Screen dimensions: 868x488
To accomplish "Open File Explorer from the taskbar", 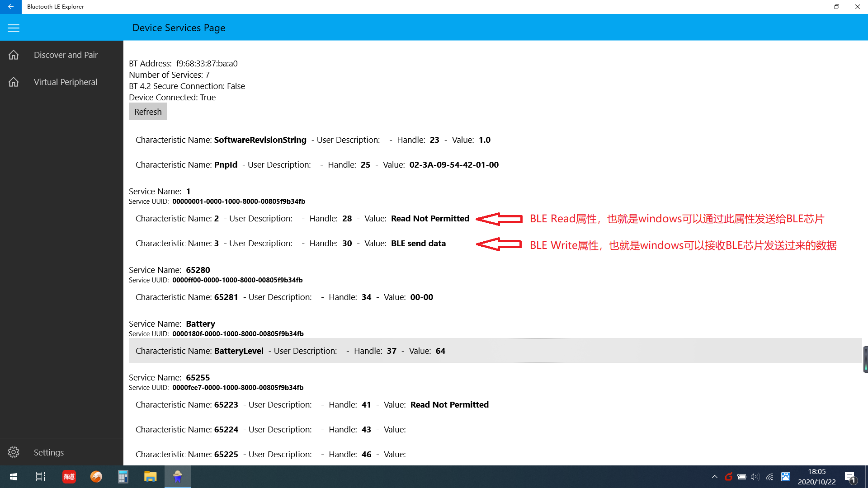I will (150, 477).
